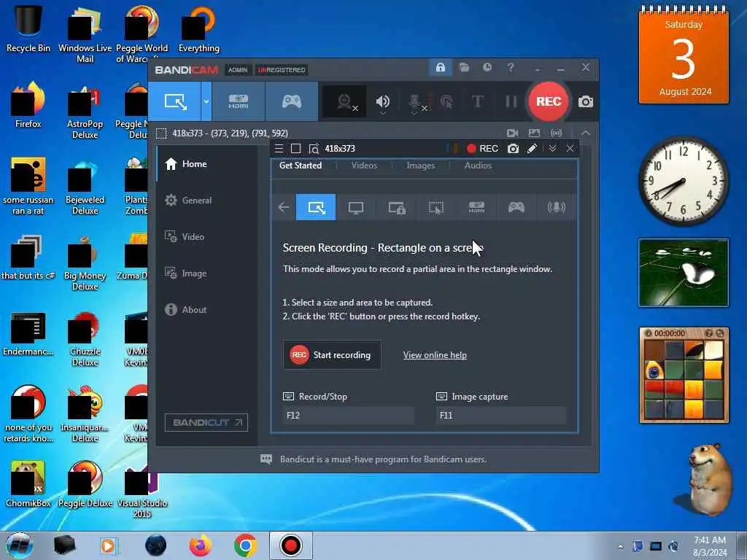The width and height of the screenshot is (747, 560).
Task: Switch to Game recording mode gamepad icon
Action: pyautogui.click(x=292, y=101)
